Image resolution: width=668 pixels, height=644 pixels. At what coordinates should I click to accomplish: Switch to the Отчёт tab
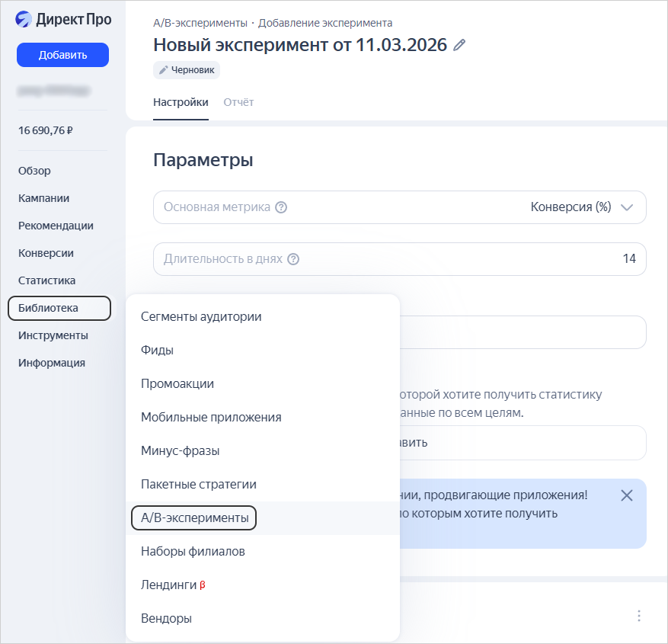238,101
